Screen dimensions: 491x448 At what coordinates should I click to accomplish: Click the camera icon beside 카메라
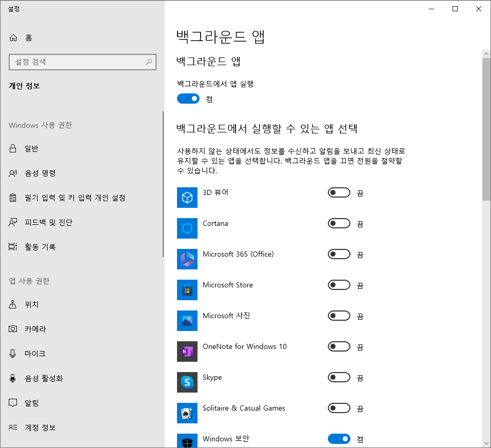tap(13, 328)
